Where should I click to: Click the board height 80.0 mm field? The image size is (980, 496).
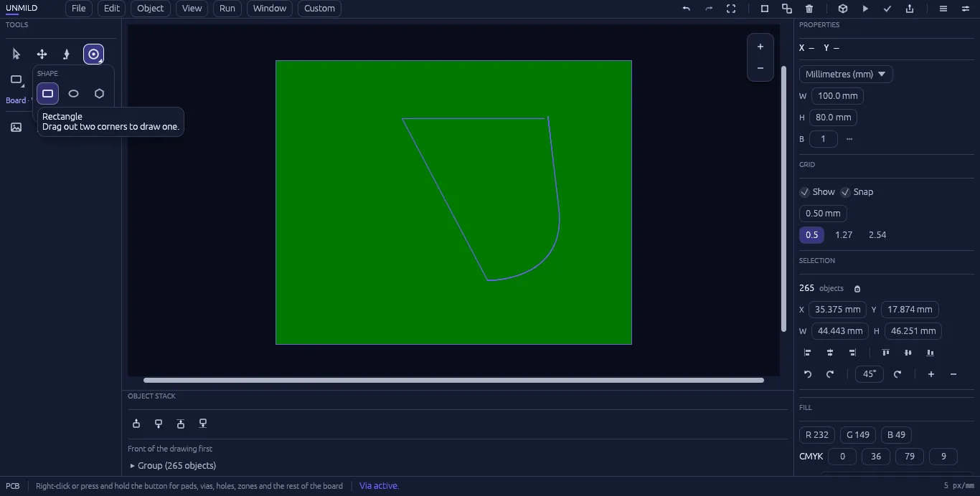[834, 118]
